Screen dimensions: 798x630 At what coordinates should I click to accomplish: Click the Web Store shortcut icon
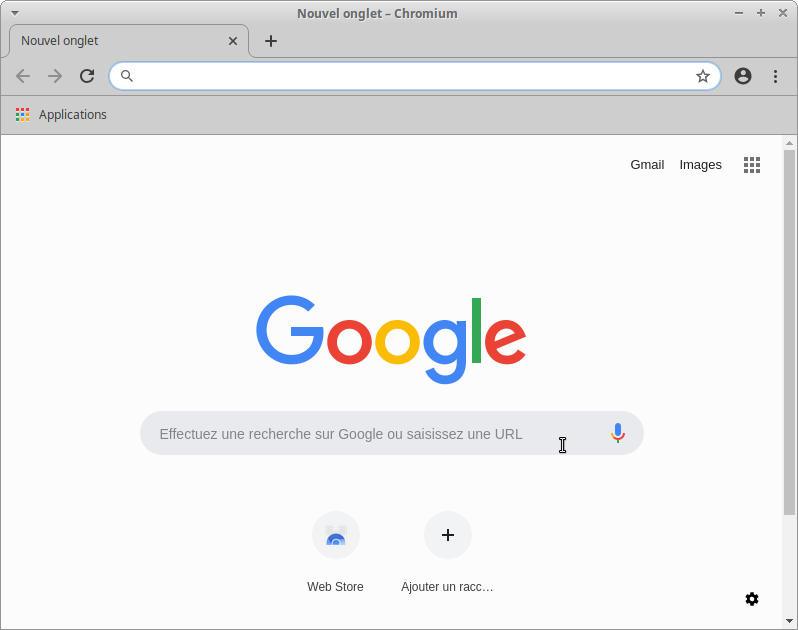tap(336, 536)
